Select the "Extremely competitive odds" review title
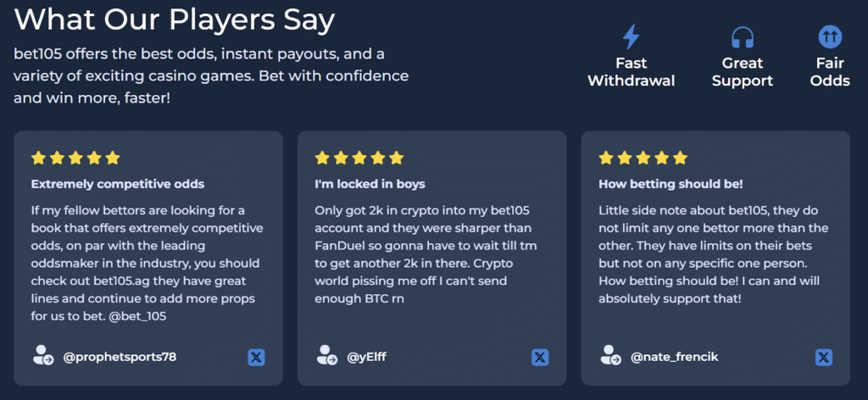 coord(118,184)
